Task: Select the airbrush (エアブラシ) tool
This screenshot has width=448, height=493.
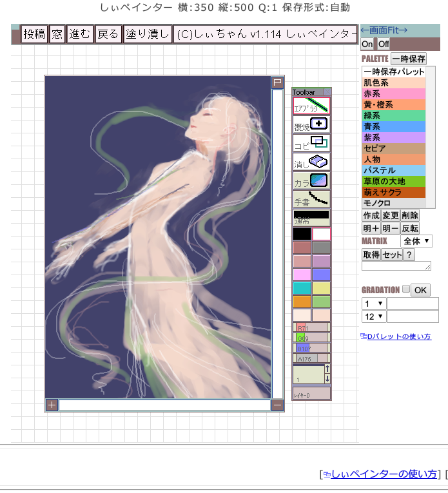Action: tap(311, 105)
